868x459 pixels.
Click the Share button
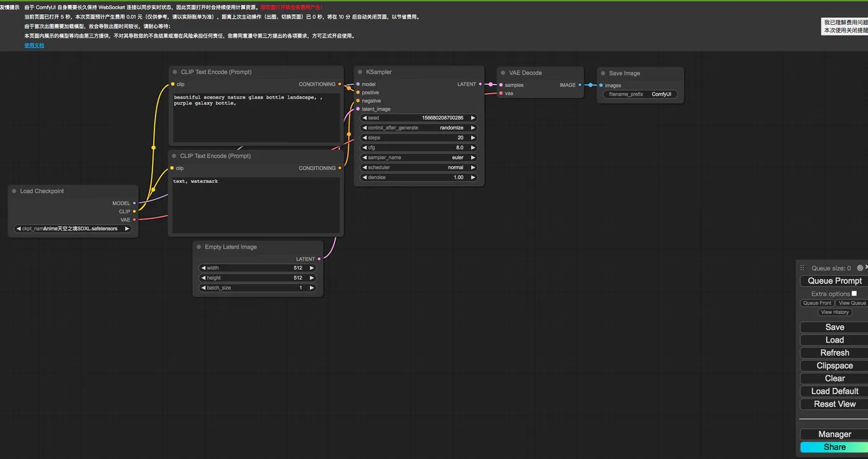point(835,447)
